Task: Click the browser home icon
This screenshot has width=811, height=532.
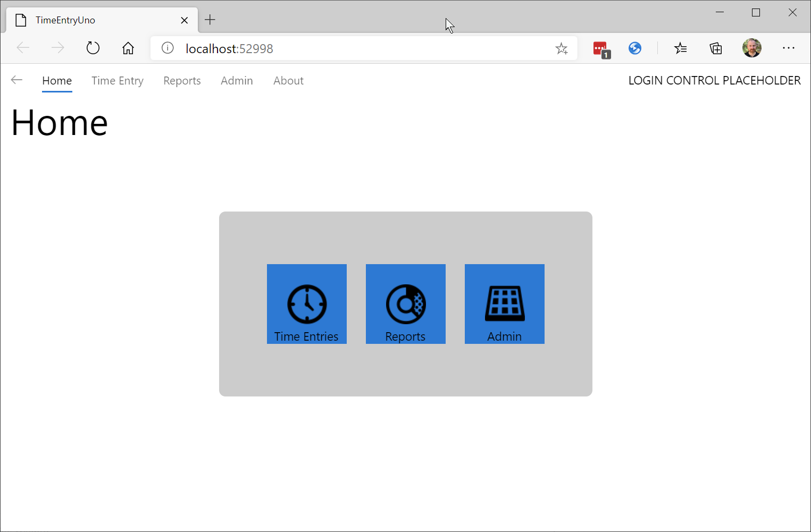Action: coord(128,48)
